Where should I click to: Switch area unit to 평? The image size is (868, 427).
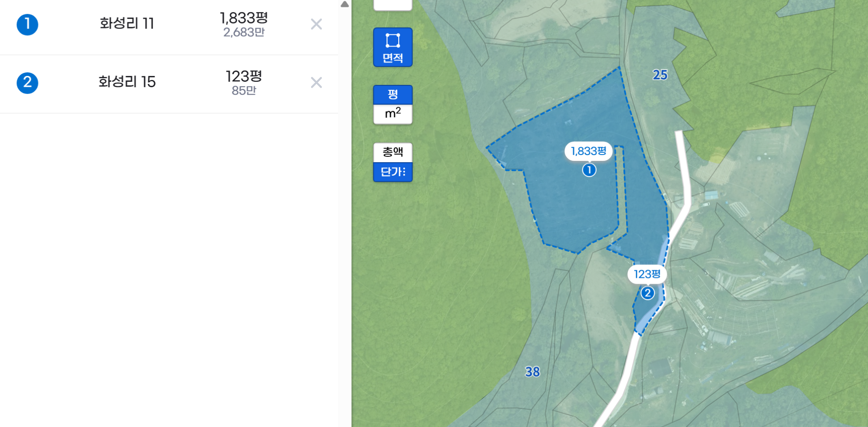tap(392, 94)
